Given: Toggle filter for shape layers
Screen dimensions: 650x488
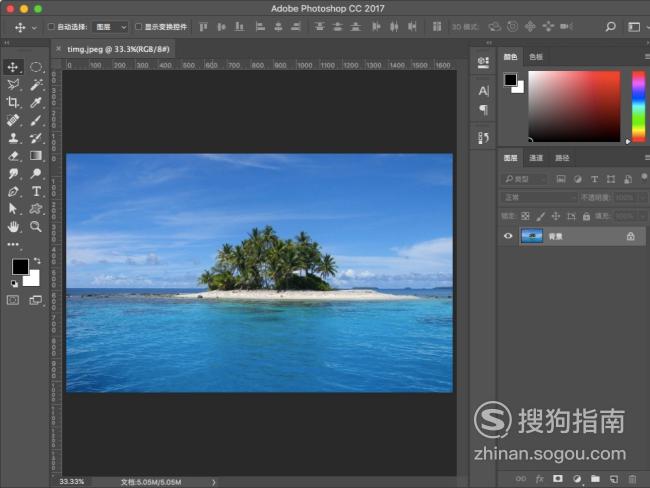Looking at the screenshot, I should point(611,179).
